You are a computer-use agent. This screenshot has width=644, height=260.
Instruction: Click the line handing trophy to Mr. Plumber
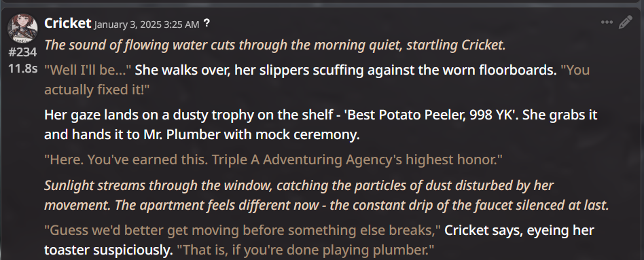pos(202,134)
